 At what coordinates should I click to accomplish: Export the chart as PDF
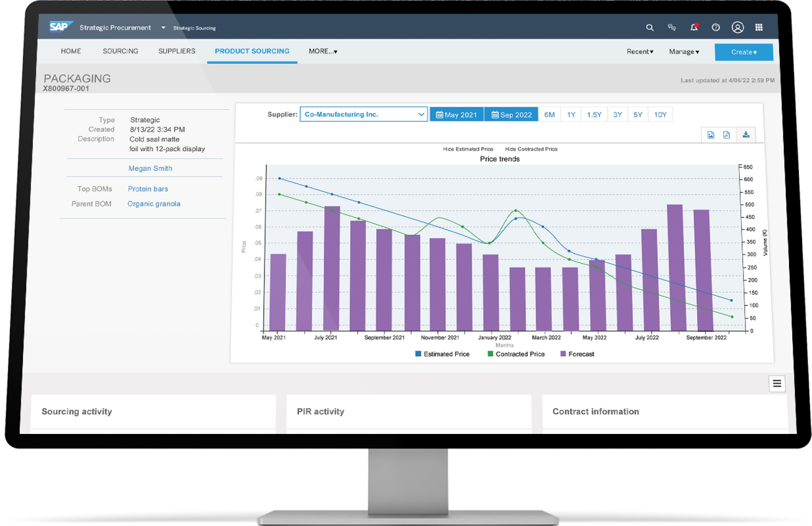727,135
